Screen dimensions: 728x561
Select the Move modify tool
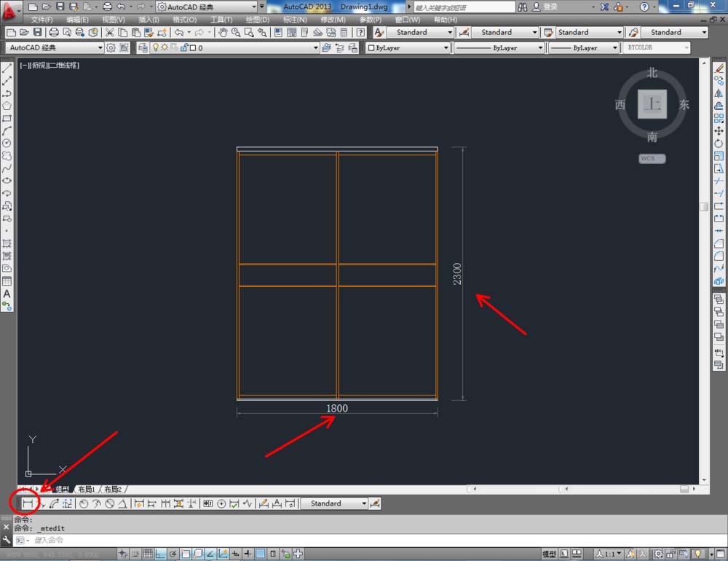[x=719, y=130]
